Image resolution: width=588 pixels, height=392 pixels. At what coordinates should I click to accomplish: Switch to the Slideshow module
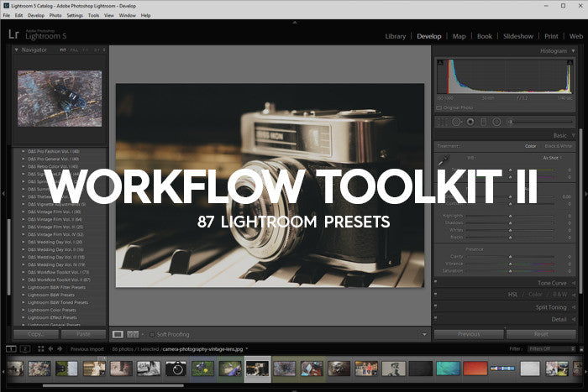[x=518, y=36]
